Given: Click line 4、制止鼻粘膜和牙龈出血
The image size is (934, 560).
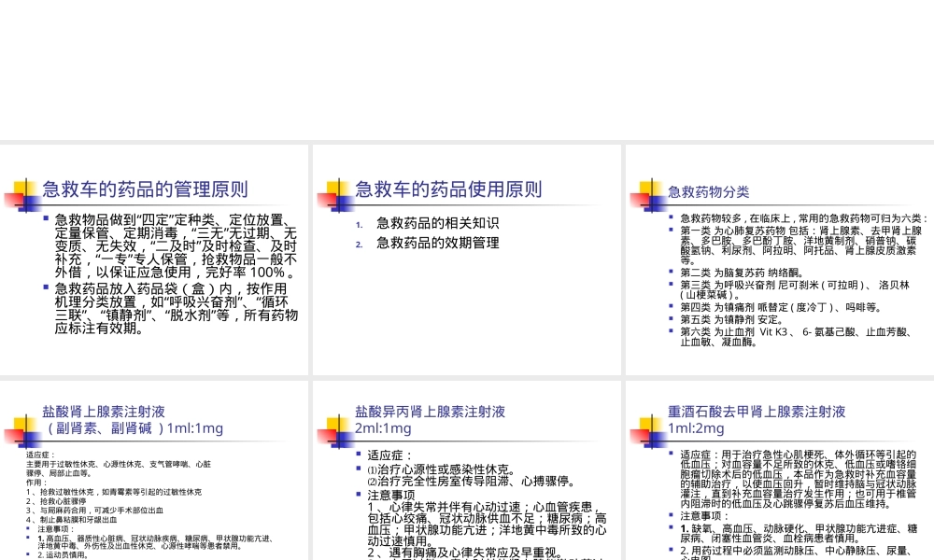Looking at the screenshot, I should pos(72,520).
